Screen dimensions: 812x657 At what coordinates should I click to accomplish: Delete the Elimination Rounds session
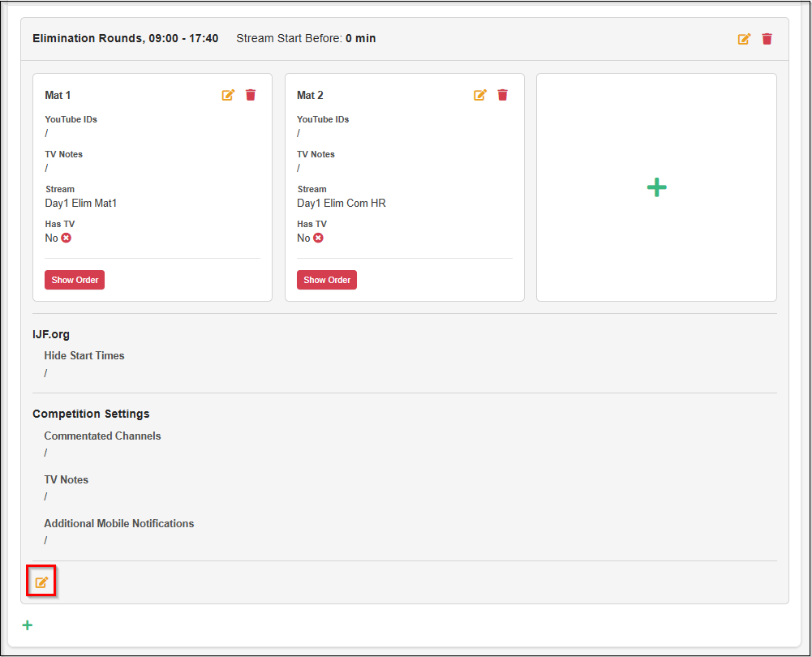pyautogui.click(x=767, y=39)
